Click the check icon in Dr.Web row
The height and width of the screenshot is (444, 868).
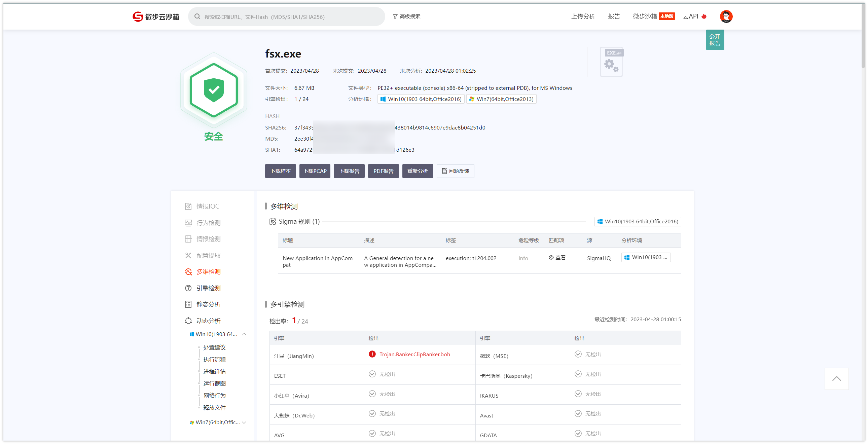(372, 414)
